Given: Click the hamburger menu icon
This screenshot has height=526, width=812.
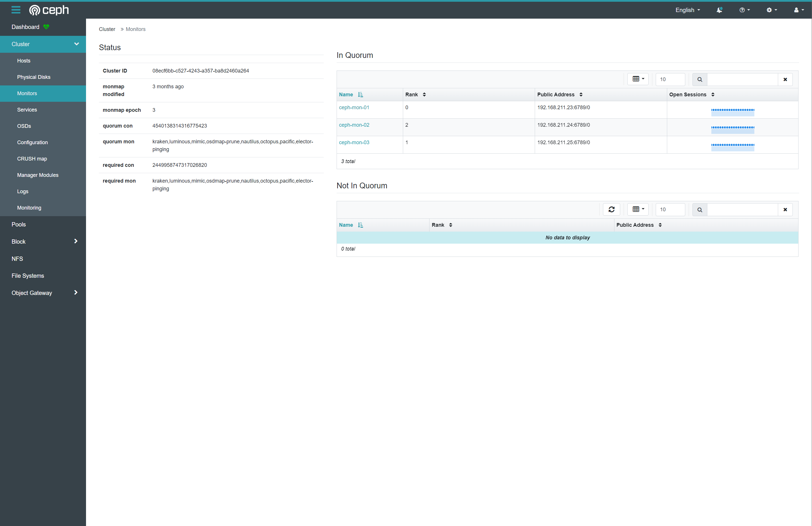Looking at the screenshot, I should (x=16, y=10).
